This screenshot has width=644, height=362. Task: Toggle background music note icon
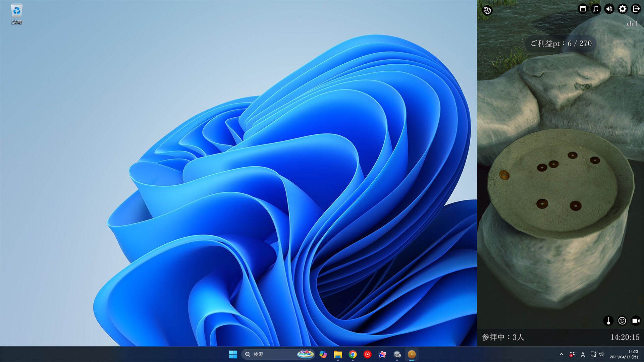point(596,9)
